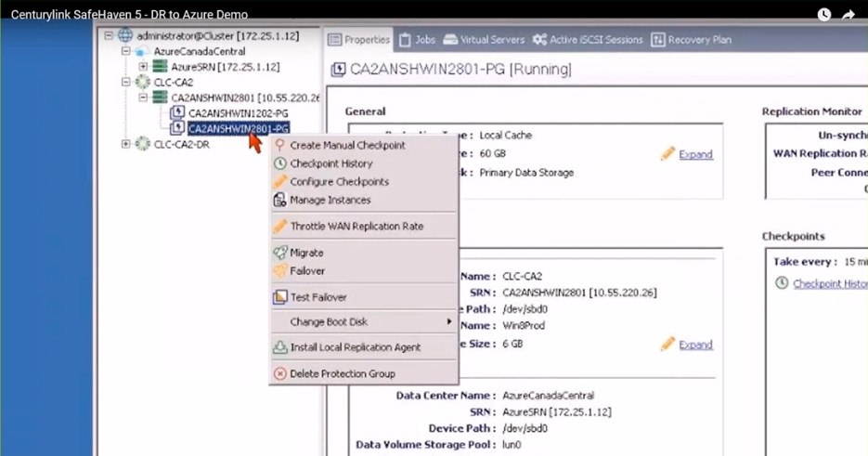Click the Configure Checkpoints pencil icon
This screenshot has width=868, height=456.
[x=280, y=181]
